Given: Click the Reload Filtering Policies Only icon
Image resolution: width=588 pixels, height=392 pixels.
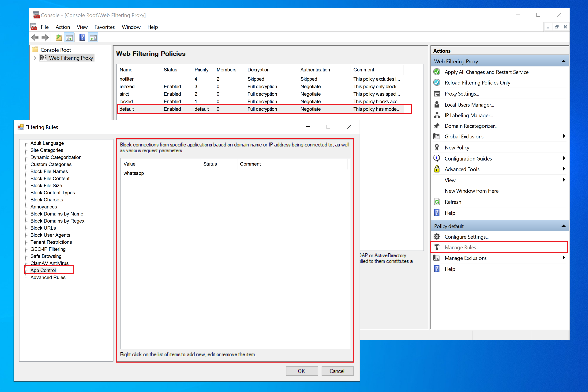Looking at the screenshot, I should 437,82.
